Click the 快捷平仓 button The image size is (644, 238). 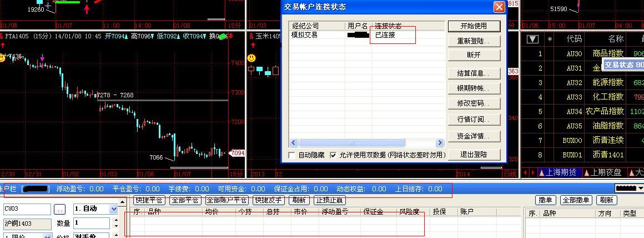pyautogui.click(x=149, y=200)
